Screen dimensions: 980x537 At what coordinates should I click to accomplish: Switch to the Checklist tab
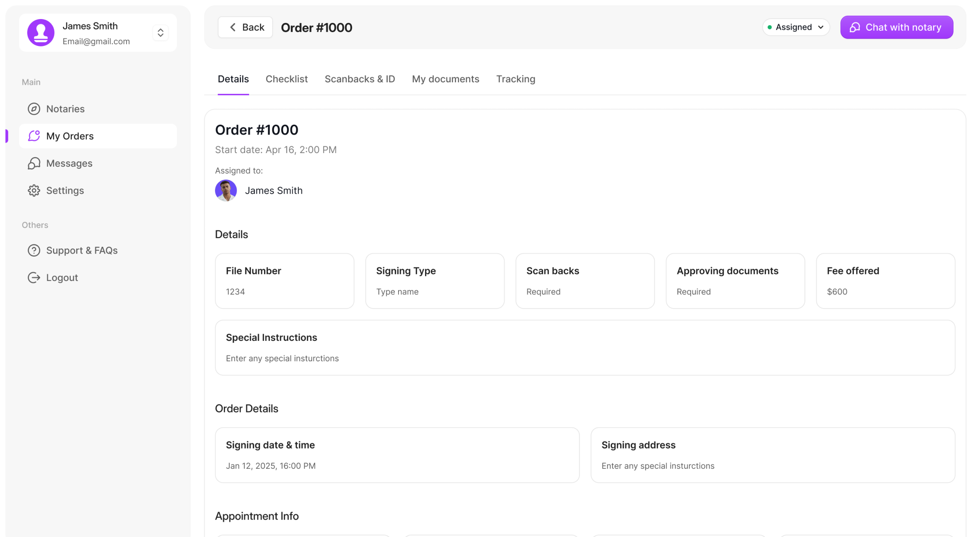286,79
